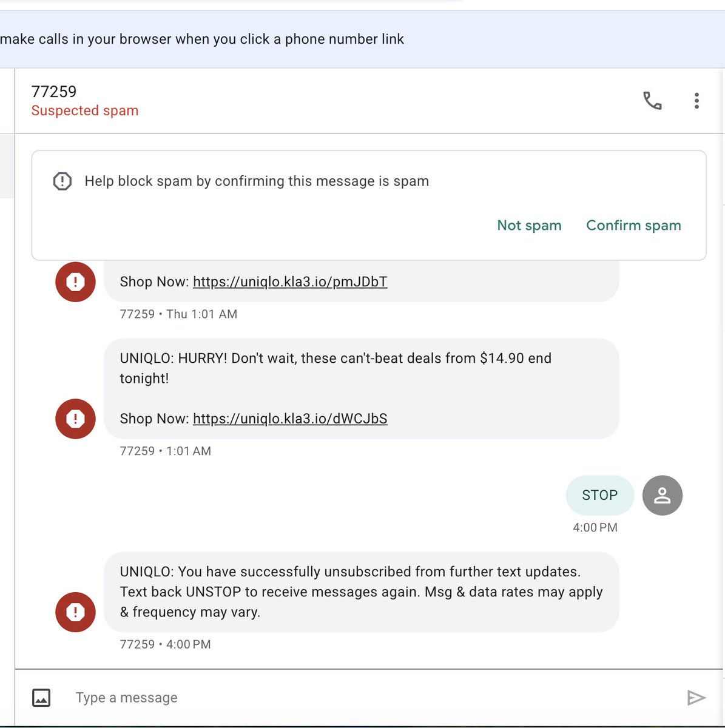725x728 pixels.
Task: Open the uniqlo.kla3.io/pmJDbT link
Action: [290, 282]
